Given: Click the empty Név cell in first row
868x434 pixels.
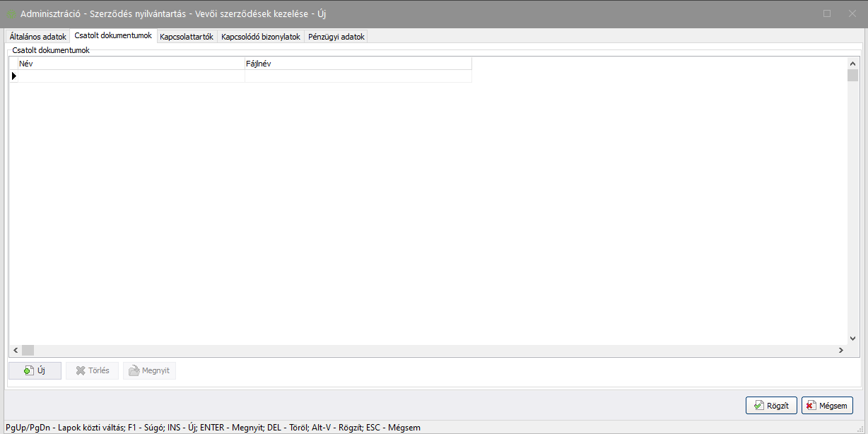Looking at the screenshot, I should tap(131, 76).
